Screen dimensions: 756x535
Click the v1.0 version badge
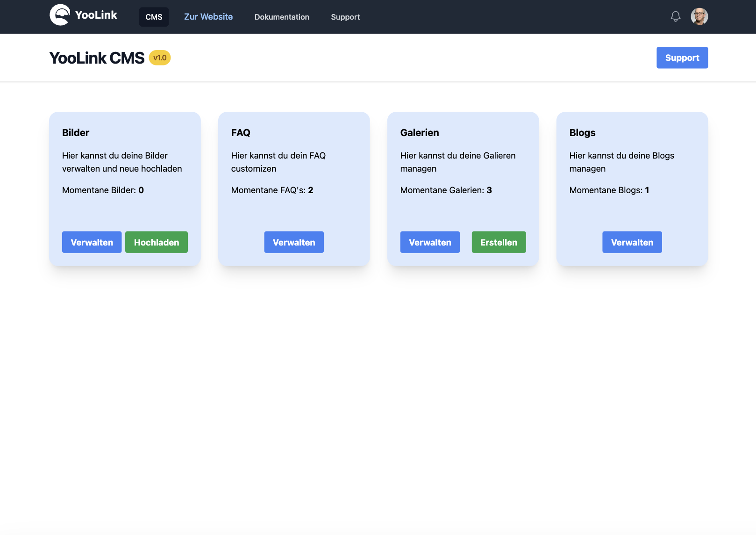[159, 58]
